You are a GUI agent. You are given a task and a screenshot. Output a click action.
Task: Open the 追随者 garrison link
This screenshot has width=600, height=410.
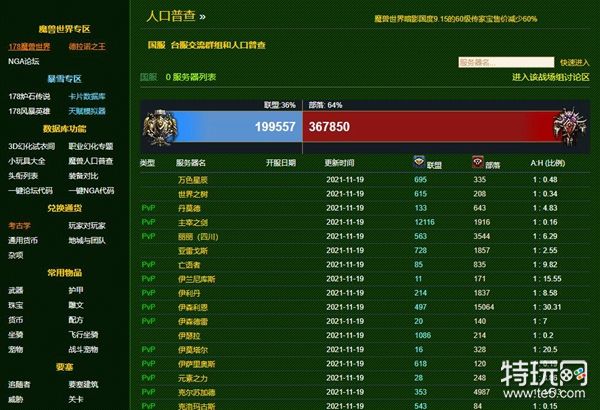[x=19, y=385]
